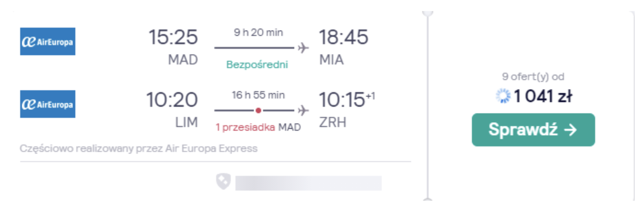Screen dimensions: 644x209
Task: Click the Bezpośredni label
Action: pyautogui.click(x=257, y=64)
